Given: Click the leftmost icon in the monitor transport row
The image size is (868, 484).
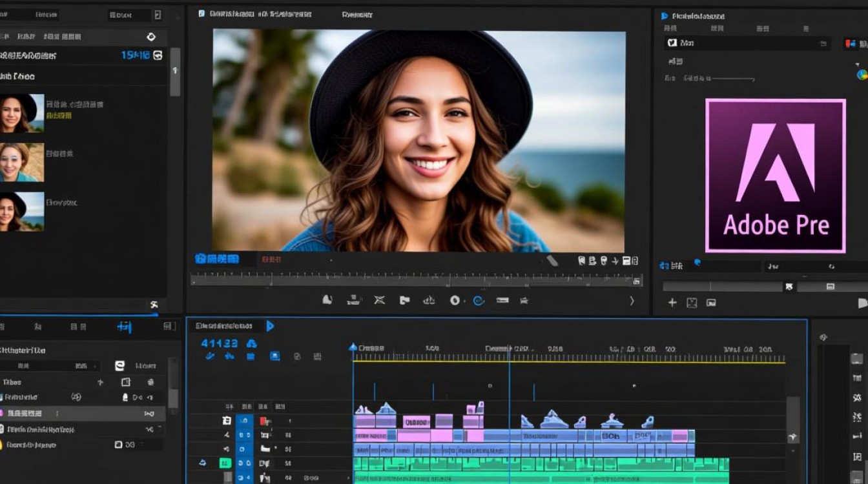Looking at the screenshot, I should pos(327,300).
